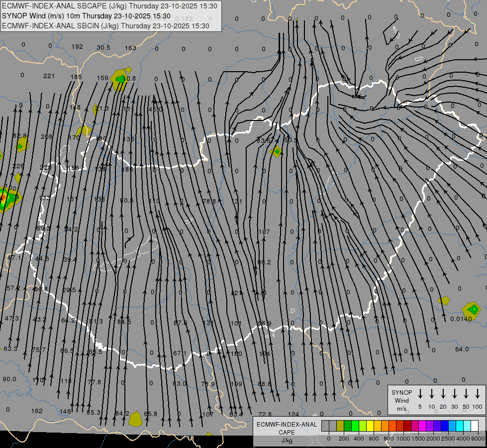The height and width of the screenshot is (448, 487).
Task: Click the olive swatch in CAPE color scale
Action: (340, 426)
